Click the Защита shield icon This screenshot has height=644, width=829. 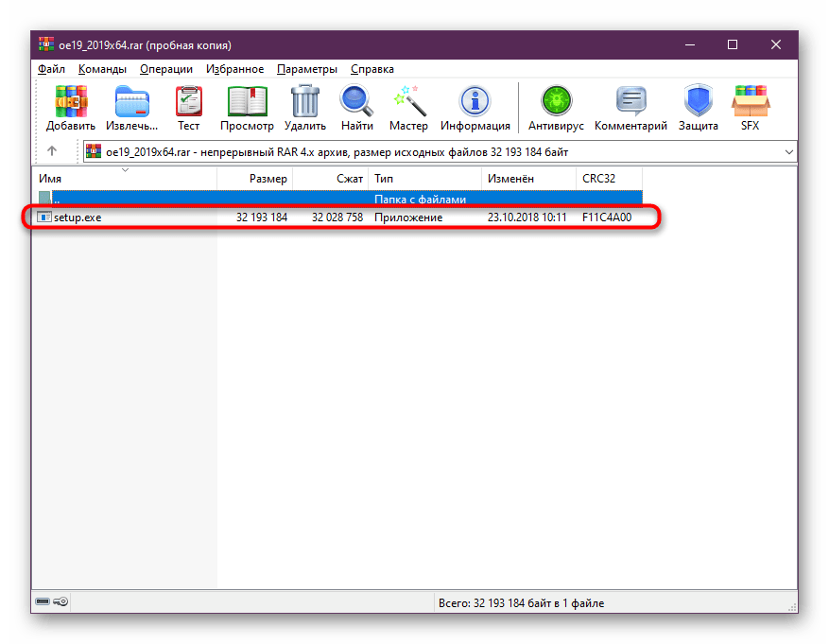[x=698, y=107]
